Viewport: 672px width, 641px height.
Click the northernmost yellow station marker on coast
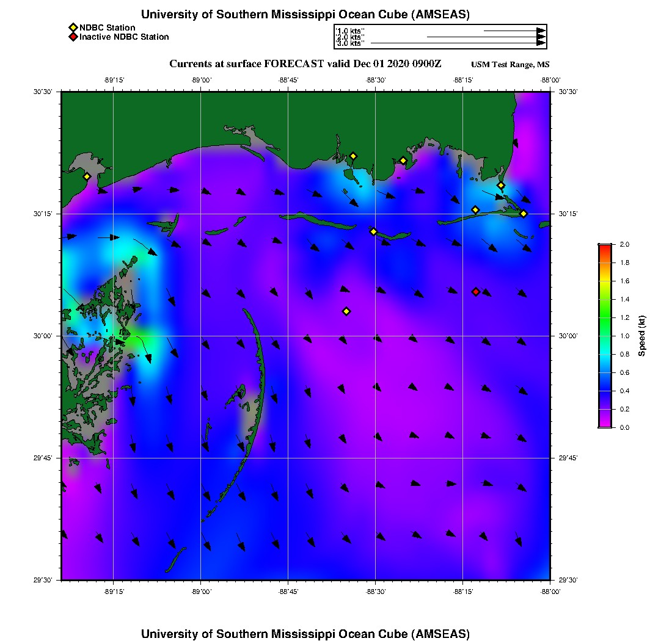(x=353, y=156)
